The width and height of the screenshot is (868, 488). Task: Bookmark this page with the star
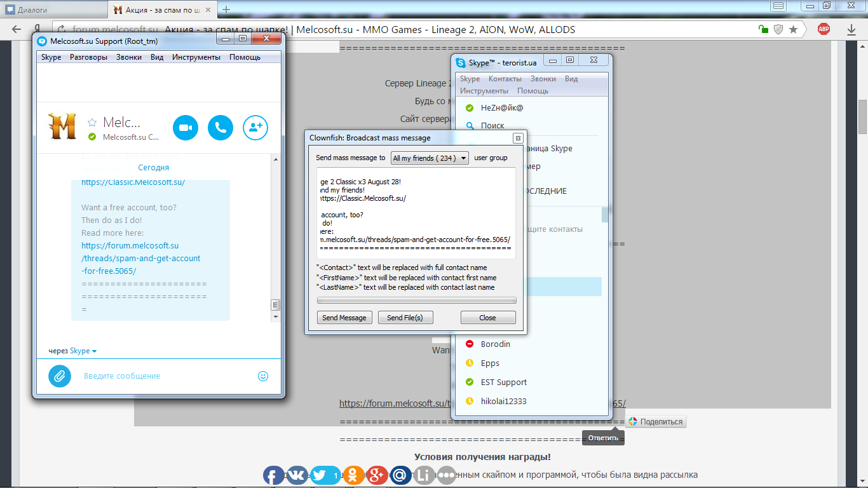793,30
